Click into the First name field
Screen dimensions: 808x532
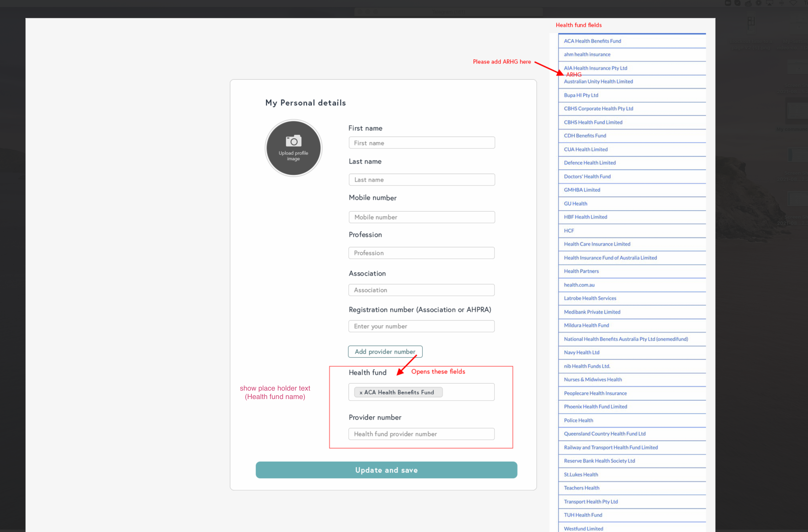pyautogui.click(x=422, y=143)
